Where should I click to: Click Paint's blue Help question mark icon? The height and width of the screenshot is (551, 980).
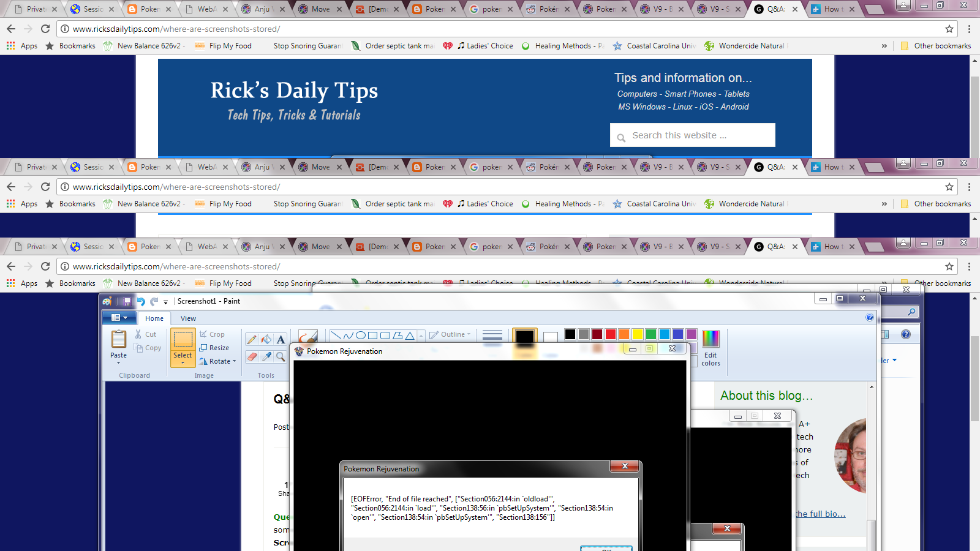(x=870, y=317)
